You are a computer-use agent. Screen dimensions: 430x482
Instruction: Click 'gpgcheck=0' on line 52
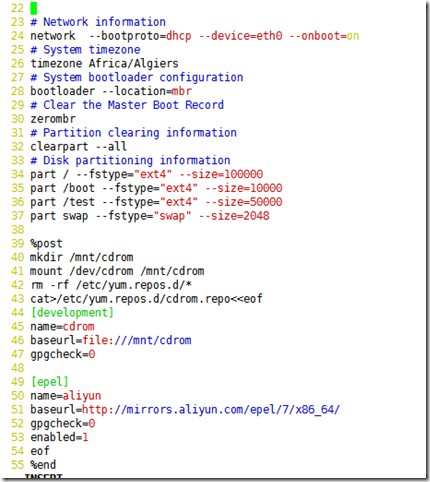tap(63, 423)
